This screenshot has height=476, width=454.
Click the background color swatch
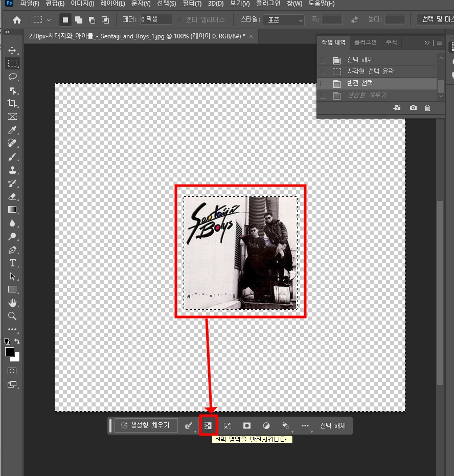click(x=16, y=358)
